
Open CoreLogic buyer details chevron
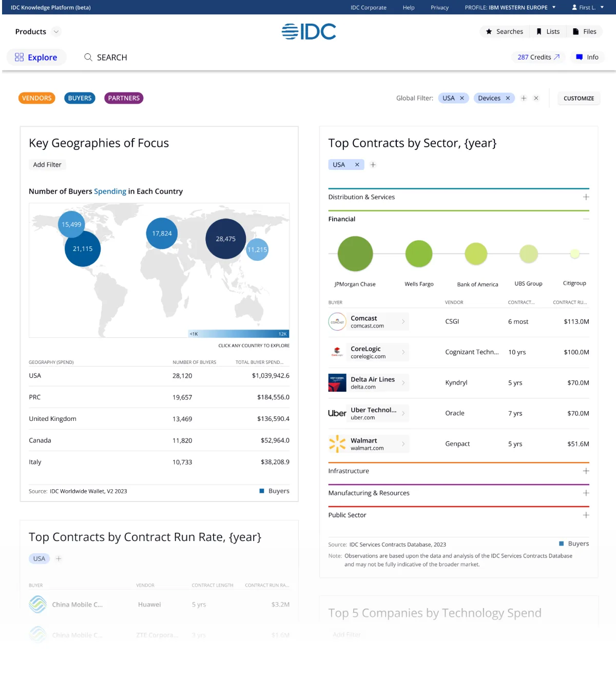403,352
